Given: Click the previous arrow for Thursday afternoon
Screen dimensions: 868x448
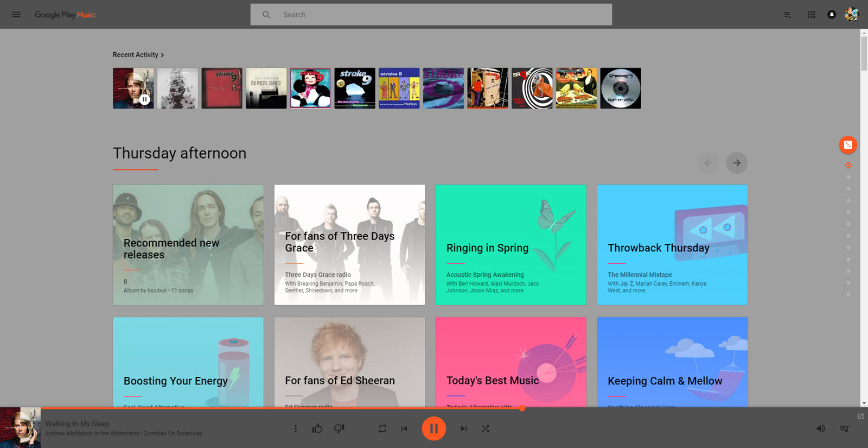Looking at the screenshot, I should coord(708,163).
